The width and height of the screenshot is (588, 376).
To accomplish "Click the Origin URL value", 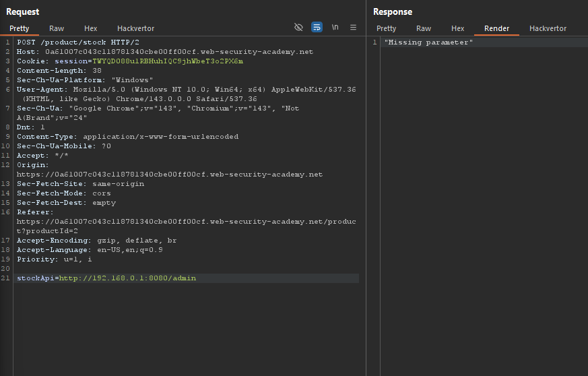I will click(170, 175).
